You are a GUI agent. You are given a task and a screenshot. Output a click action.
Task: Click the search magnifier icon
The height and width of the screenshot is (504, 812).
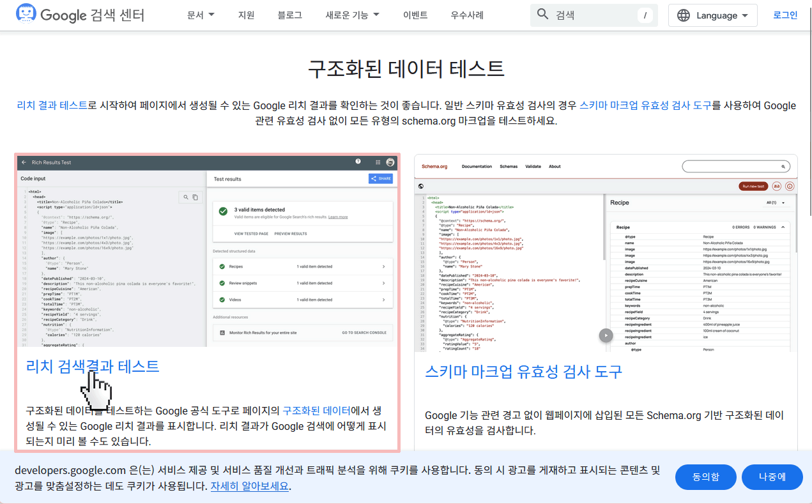pos(543,15)
